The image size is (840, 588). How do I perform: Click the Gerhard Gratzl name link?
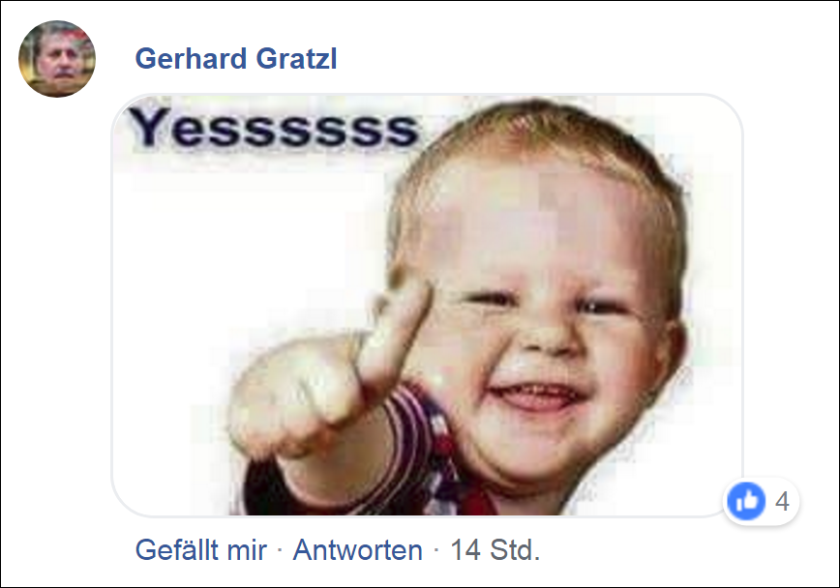pos(236,58)
